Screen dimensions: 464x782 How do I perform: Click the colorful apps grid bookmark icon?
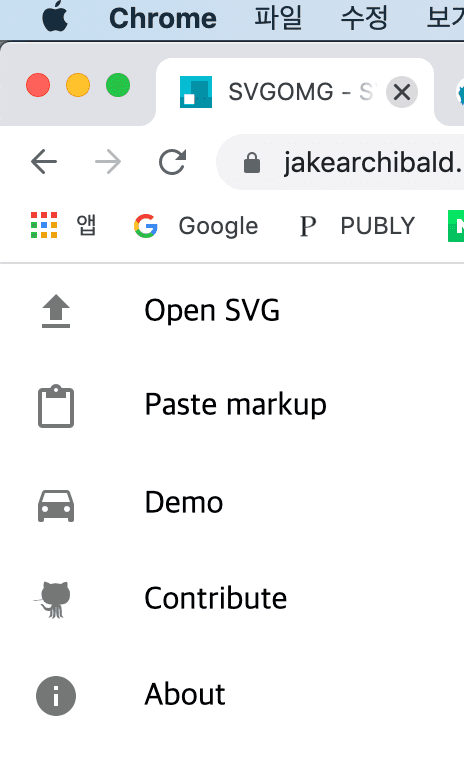coord(44,225)
